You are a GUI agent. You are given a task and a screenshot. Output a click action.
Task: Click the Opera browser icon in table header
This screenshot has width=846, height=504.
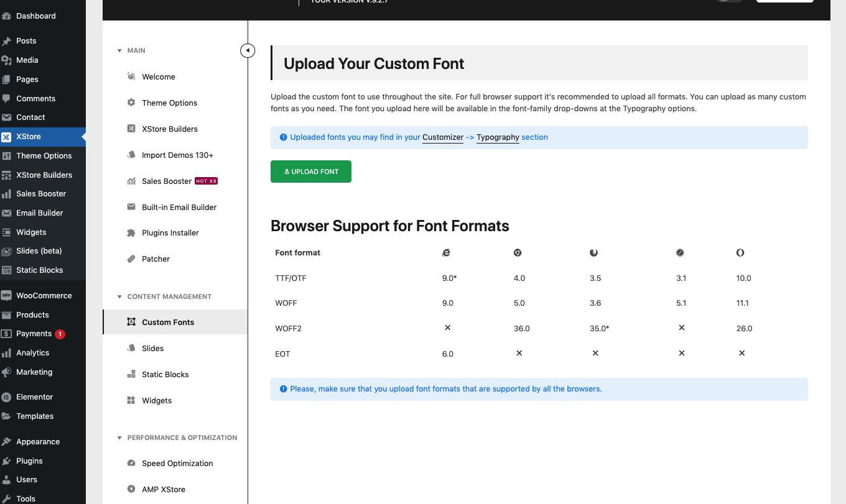pos(740,253)
